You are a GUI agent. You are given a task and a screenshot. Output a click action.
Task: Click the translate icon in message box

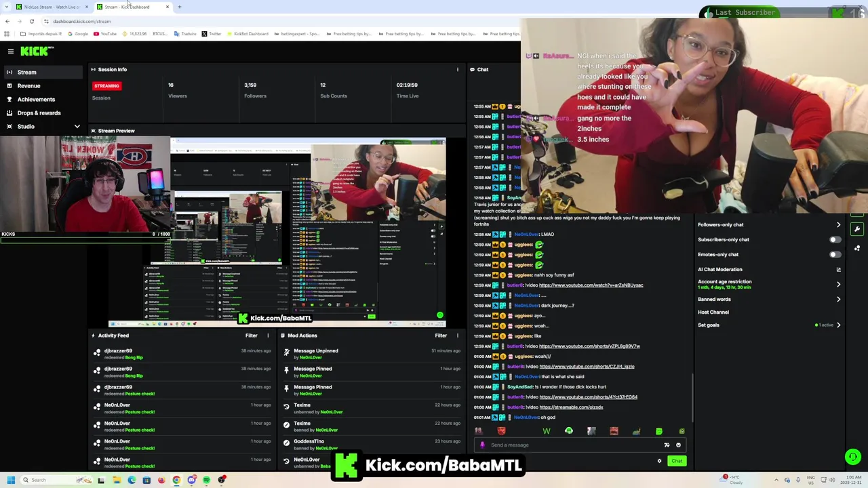667,445
